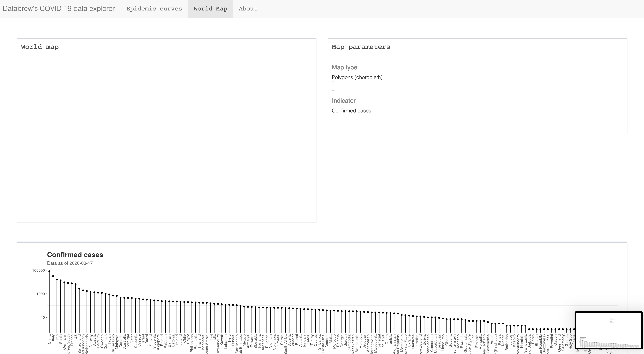
Task: Click the page preview thumbnail in corner
Action: (609, 330)
